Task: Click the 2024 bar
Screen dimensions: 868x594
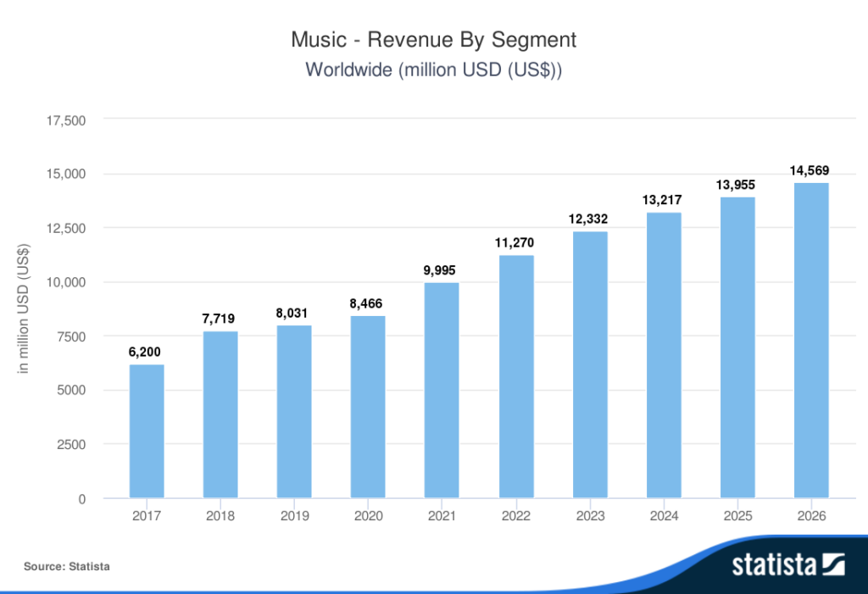Action: click(664, 355)
